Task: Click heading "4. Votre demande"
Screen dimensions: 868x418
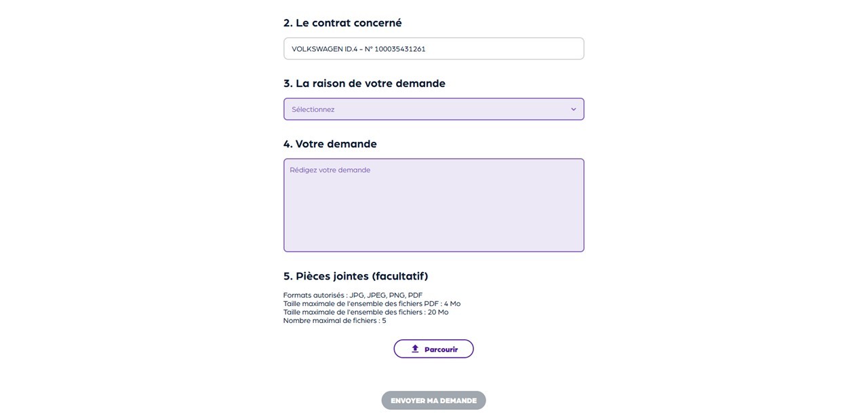Action: click(x=330, y=144)
